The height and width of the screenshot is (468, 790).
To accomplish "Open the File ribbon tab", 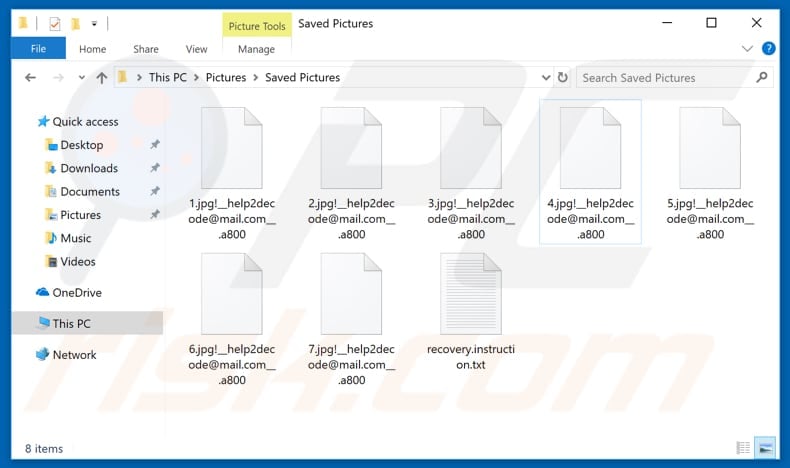I will (x=38, y=49).
